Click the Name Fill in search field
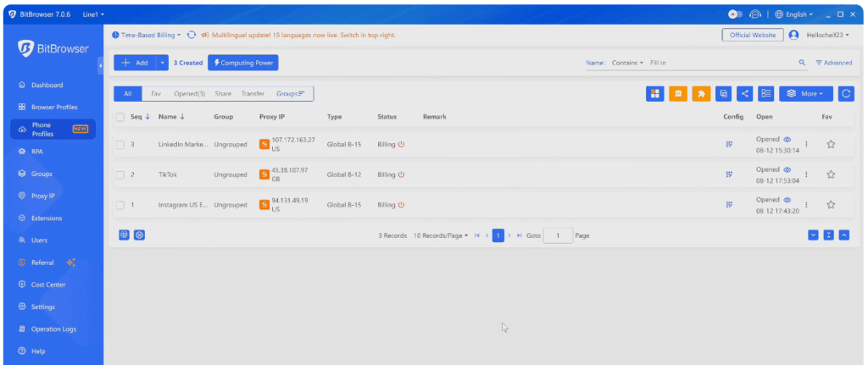 coord(722,63)
